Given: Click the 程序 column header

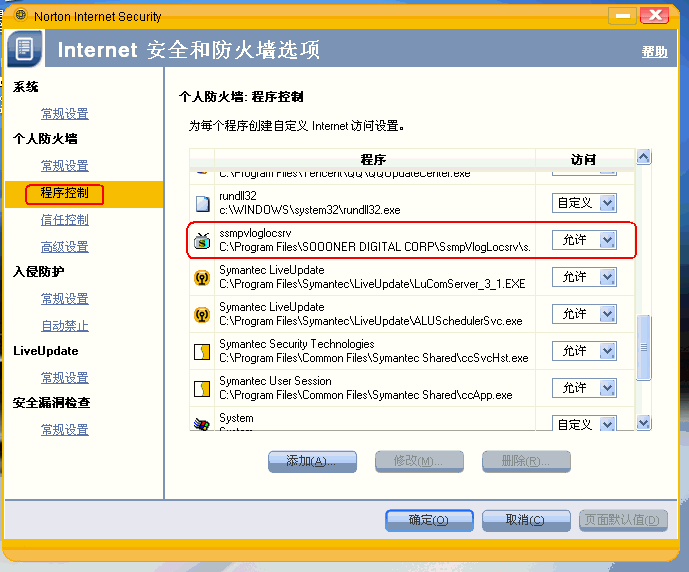Looking at the screenshot, I should 374,159.
